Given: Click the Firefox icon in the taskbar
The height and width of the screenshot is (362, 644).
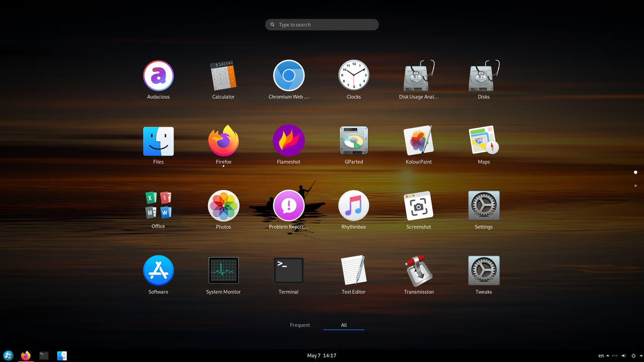Looking at the screenshot, I should coord(26,355).
